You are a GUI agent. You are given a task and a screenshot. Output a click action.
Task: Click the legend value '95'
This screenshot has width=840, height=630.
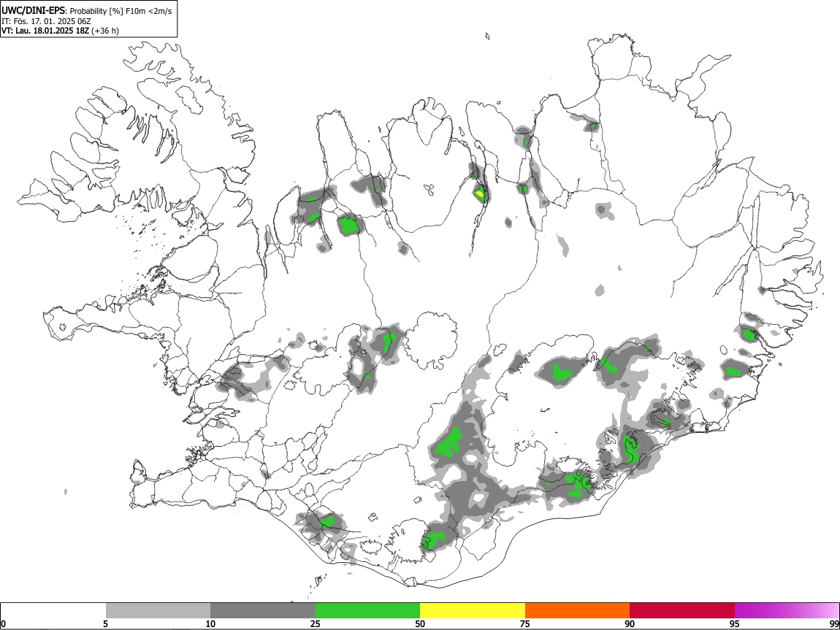click(735, 624)
